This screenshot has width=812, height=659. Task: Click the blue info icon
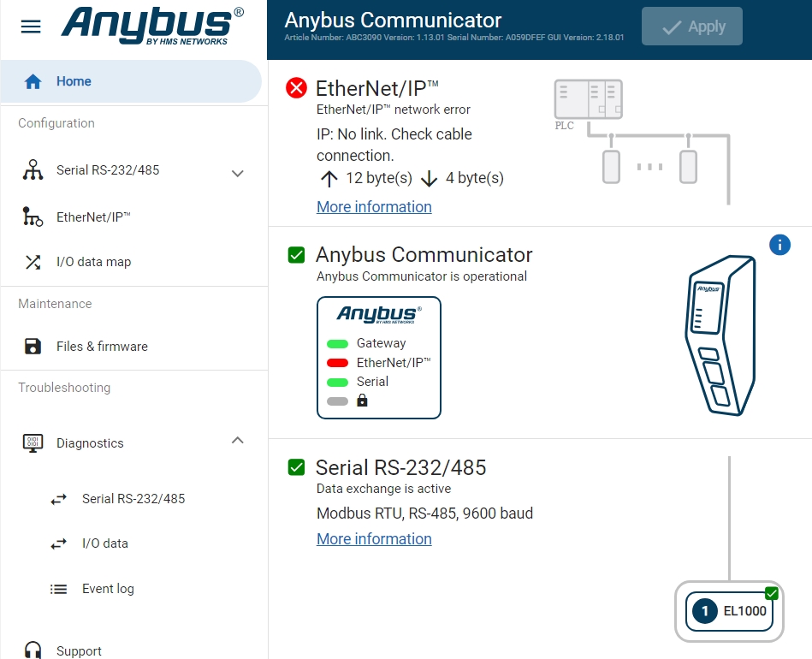coord(779,245)
